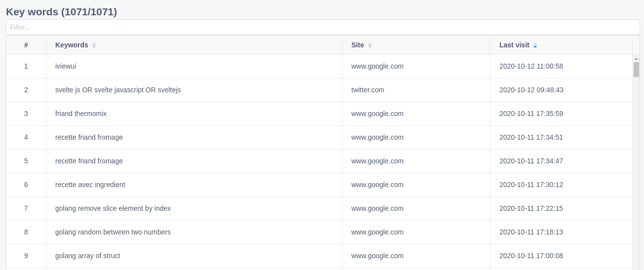Select 'recette friand fromage' in row 5
Viewport: 644px width, 270px height.
pos(89,161)
